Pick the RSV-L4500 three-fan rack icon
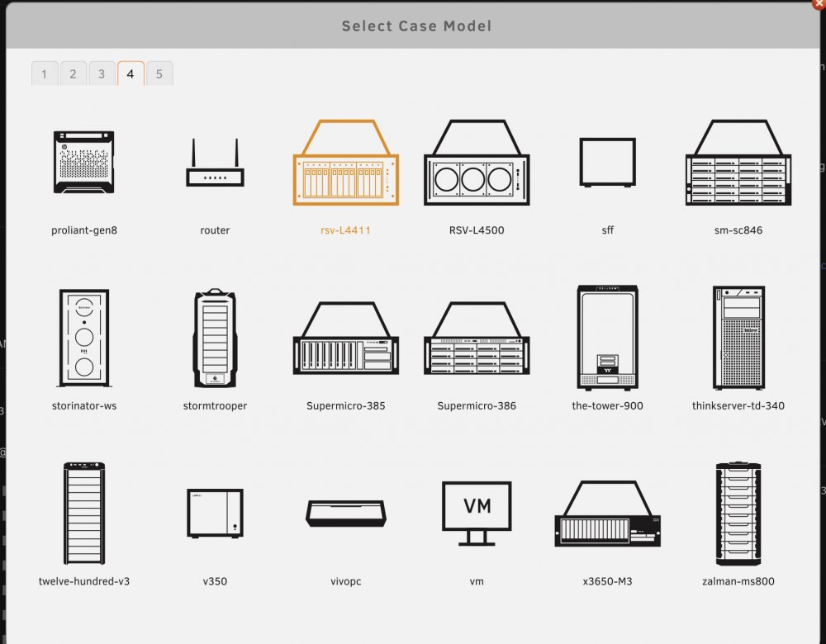The height and width of the screenshot is (644, 826). coord(477,162)
